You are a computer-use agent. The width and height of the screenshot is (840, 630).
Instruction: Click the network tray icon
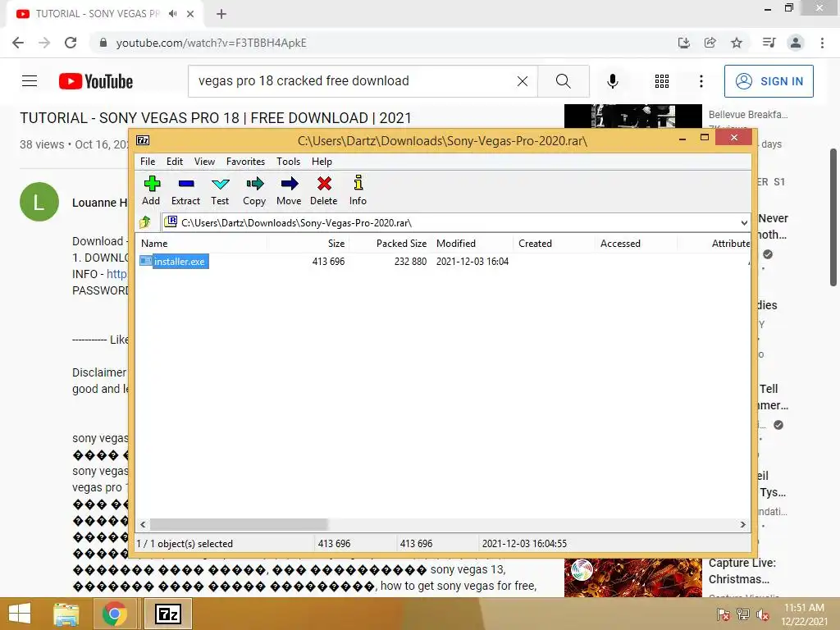click(x=743, y=614)
